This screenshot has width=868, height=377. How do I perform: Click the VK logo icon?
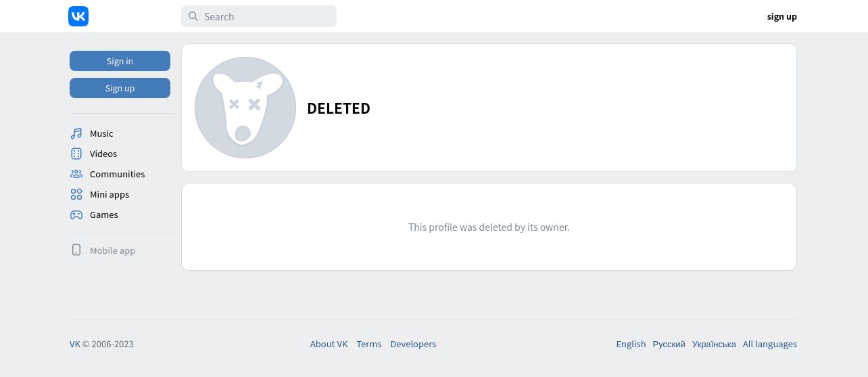[78, 16]
